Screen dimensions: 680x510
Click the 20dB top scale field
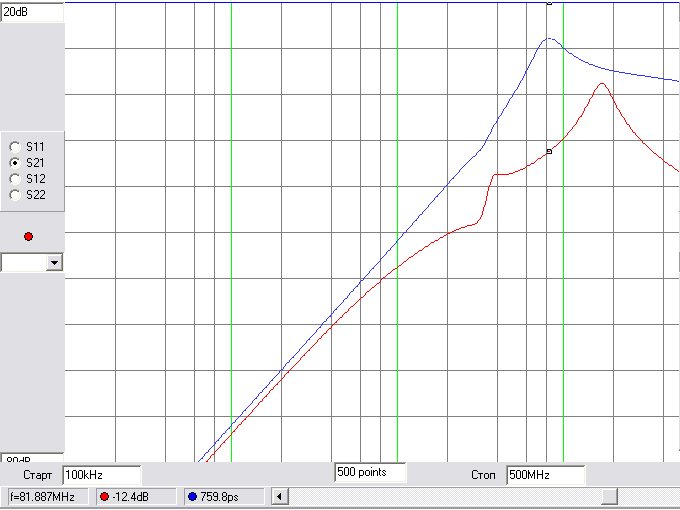[32, 11]
